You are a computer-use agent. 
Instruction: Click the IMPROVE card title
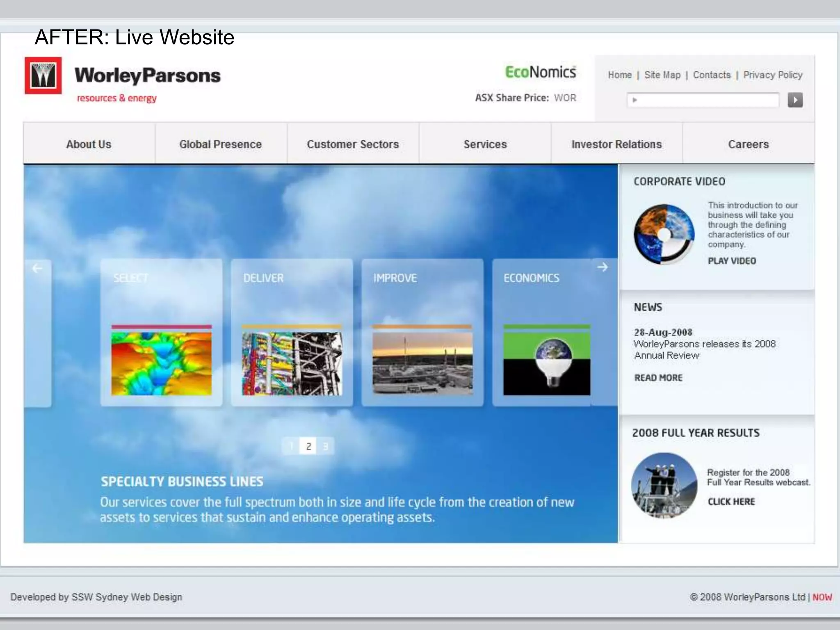point(395,278)
